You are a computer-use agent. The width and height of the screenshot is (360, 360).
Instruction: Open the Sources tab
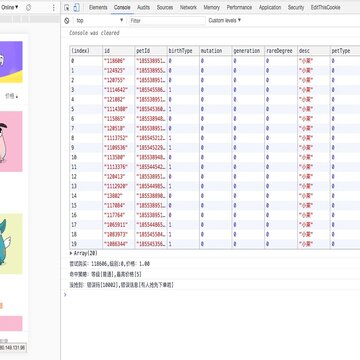pos(165,7)
